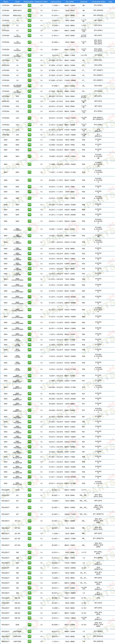Click fuel icon in Mini Clubman 128kW/174KM row
The height and width of the screenshot is (644, 115).
(x=29, y=236)
